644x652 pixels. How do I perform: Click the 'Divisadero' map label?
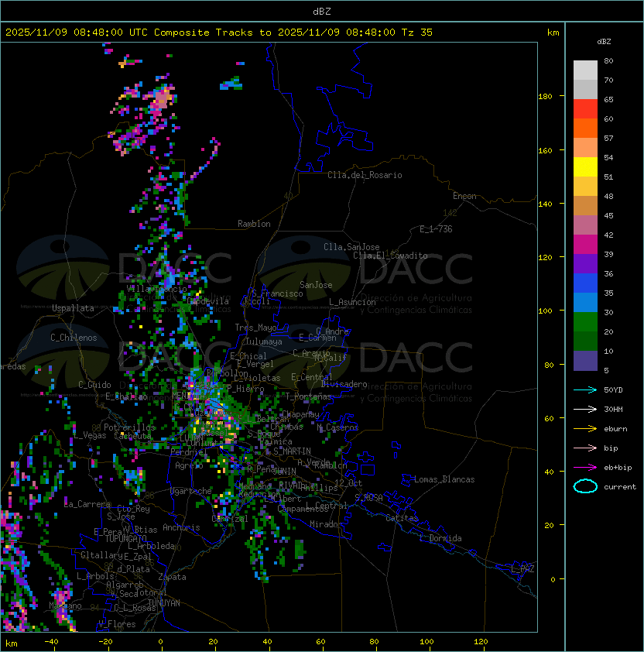coord(344,384)
